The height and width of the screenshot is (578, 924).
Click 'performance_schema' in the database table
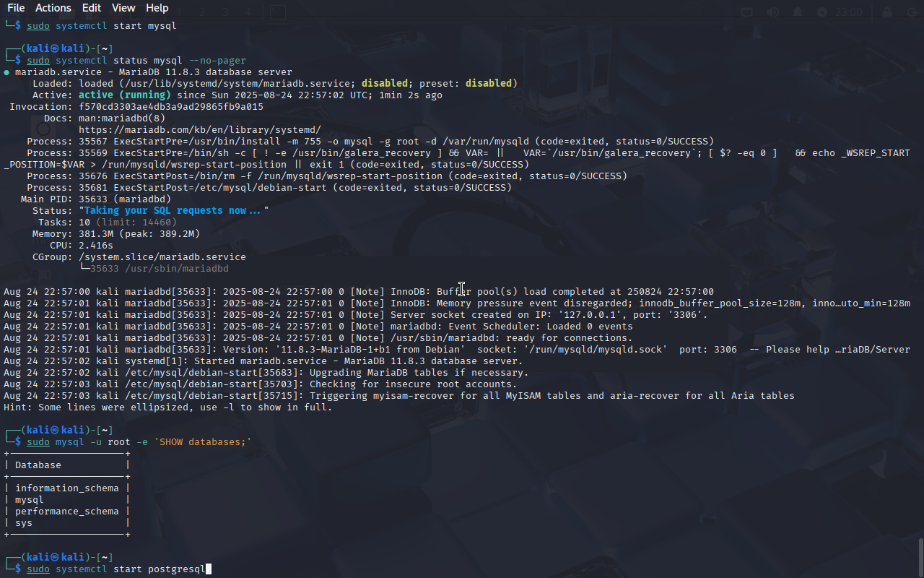pos(67,512)
